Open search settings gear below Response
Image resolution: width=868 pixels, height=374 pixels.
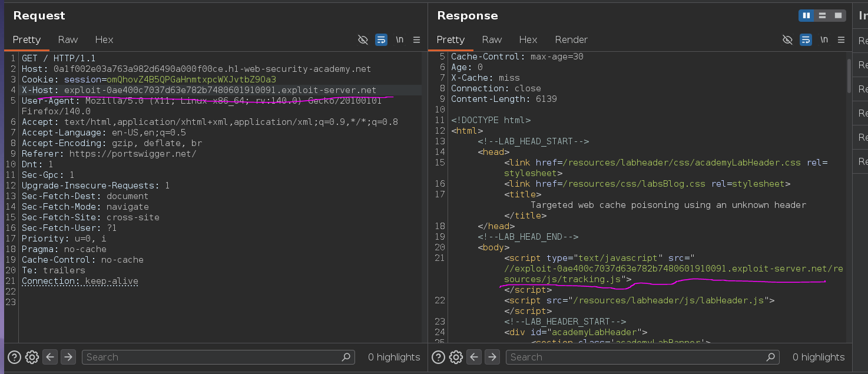pyautogui.click(x=456, y=357)
